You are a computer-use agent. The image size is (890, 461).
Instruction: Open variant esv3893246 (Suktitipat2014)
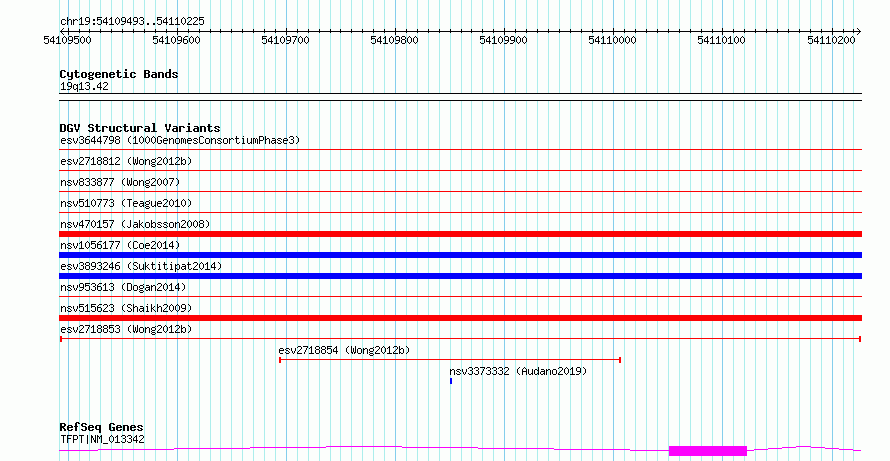pyautogui.click(x=141, y=266)
